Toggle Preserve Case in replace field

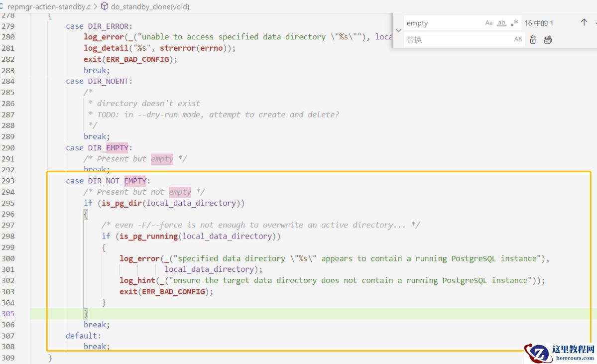(518, 39)
